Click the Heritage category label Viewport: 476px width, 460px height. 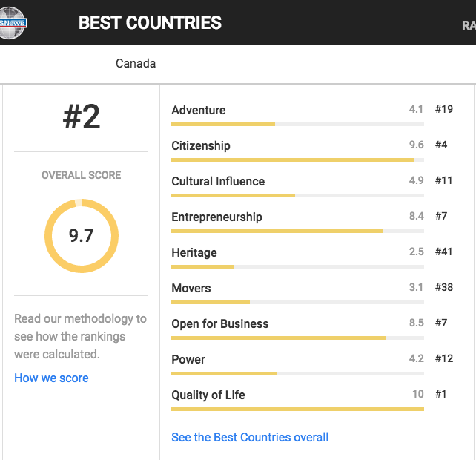(194, 252)
